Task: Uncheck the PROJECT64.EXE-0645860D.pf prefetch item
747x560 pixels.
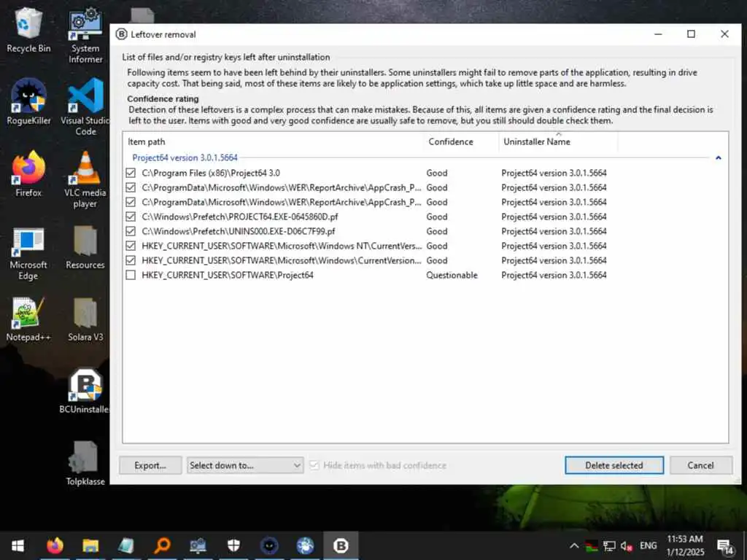Action: 131,217
